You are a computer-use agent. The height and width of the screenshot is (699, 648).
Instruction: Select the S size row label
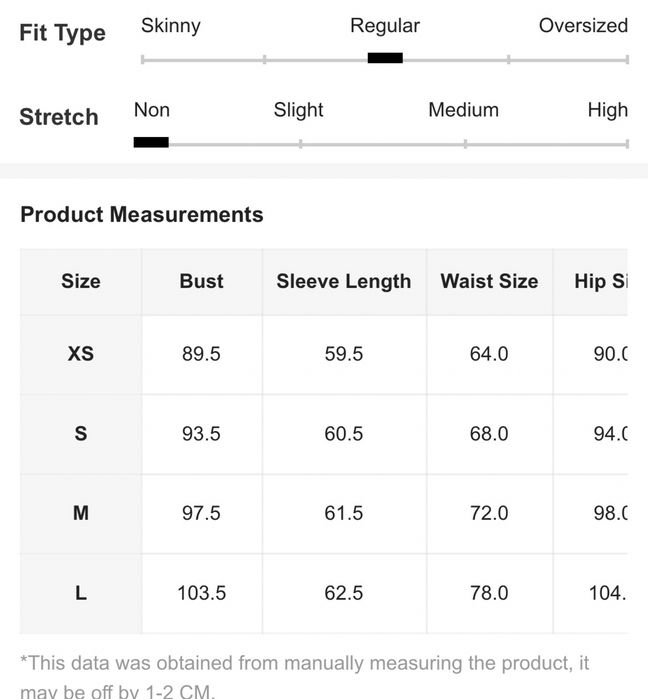[x=81, y=434]
